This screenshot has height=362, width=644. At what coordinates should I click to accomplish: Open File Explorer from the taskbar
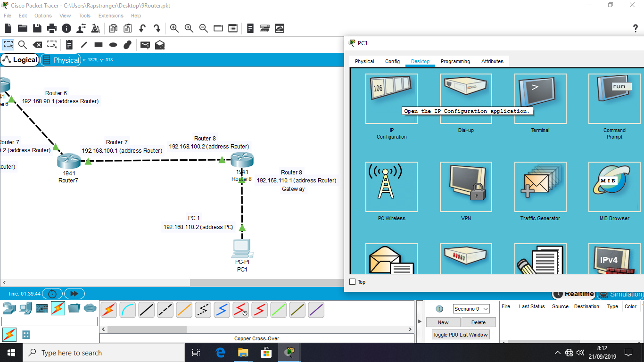pyautogui.click(x=243, y=353)
